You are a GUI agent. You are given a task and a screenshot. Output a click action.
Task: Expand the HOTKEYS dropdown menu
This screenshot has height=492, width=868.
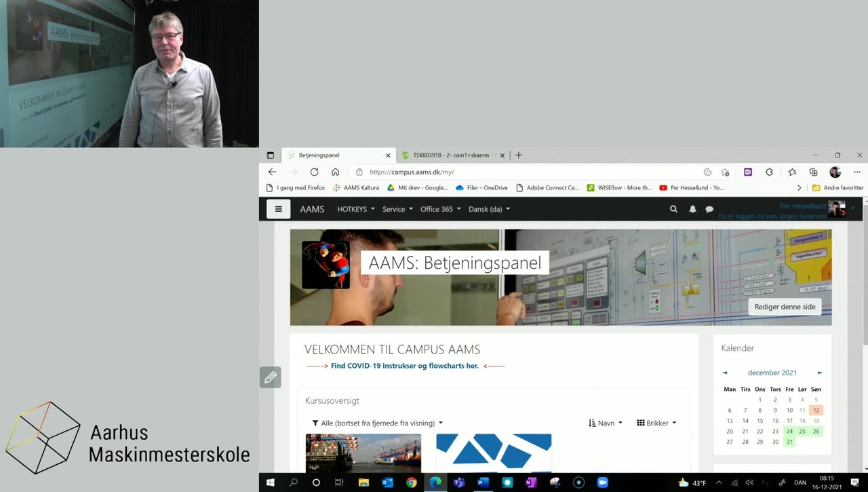[356, 209]
